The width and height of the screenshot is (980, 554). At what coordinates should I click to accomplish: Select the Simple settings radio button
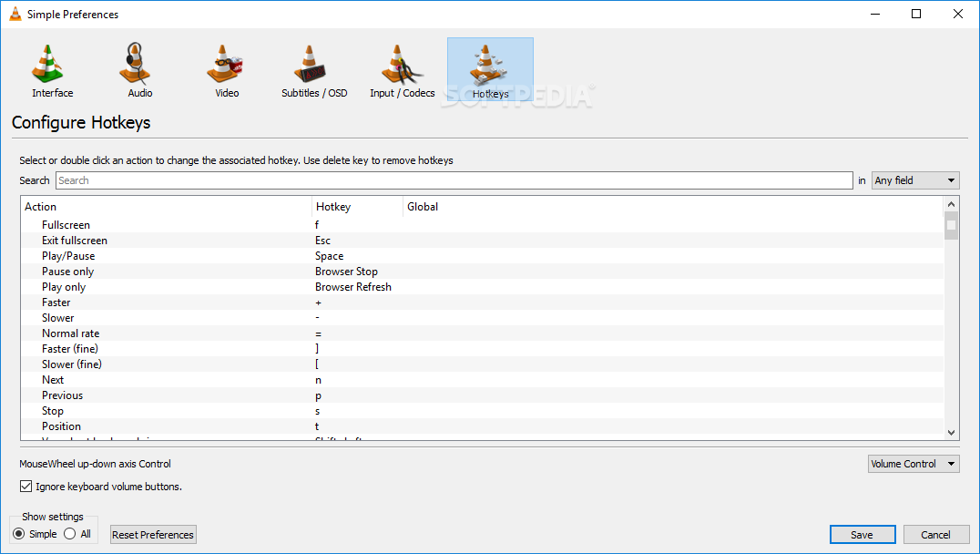[19, 534]
